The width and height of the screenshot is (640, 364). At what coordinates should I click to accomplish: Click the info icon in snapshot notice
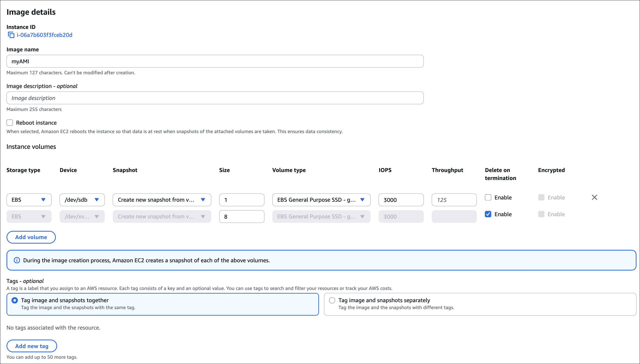tap(17, 260)
